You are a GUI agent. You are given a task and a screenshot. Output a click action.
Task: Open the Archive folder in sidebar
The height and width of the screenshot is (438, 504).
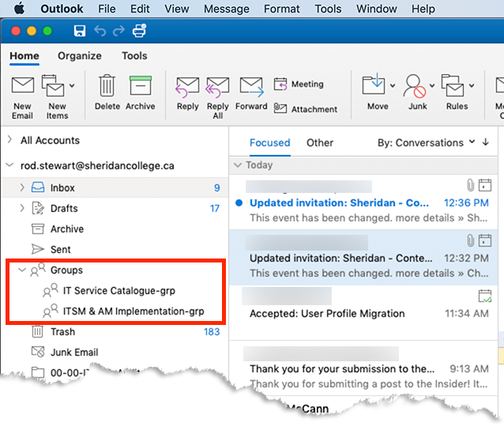coord(115,229)
